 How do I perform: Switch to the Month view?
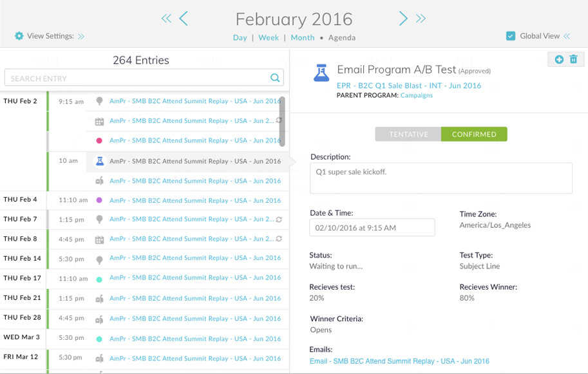click(x=303, y=38)
